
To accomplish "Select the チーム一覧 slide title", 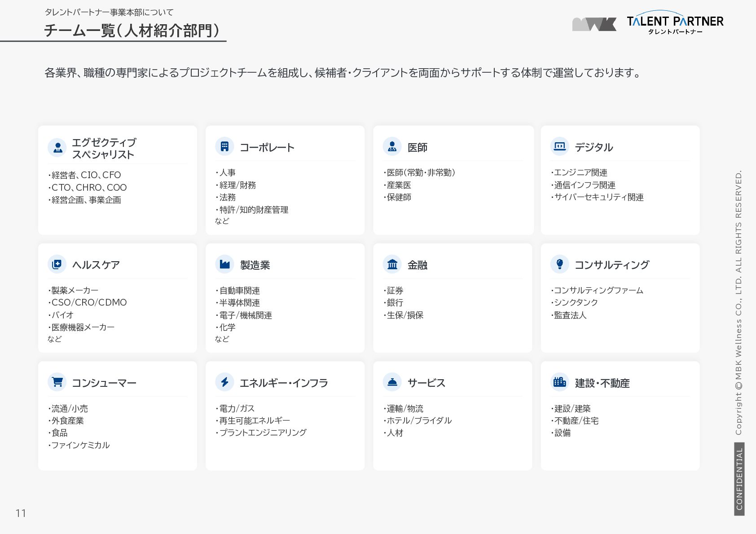I will (132, 31).
